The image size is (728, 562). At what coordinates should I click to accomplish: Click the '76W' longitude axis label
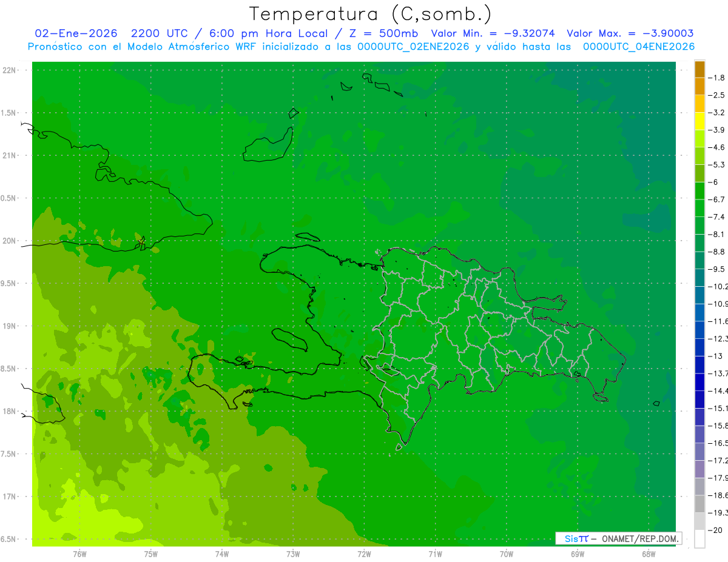coord(79,554)
